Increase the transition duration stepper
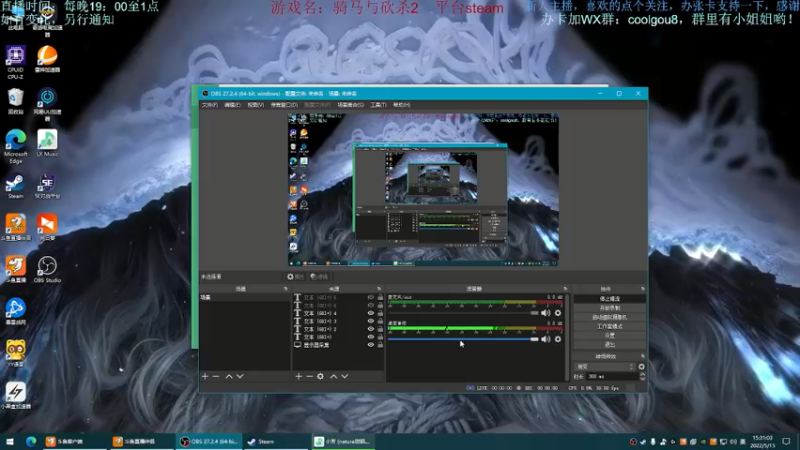Screen dimensions: 800x450 [642, 374]
